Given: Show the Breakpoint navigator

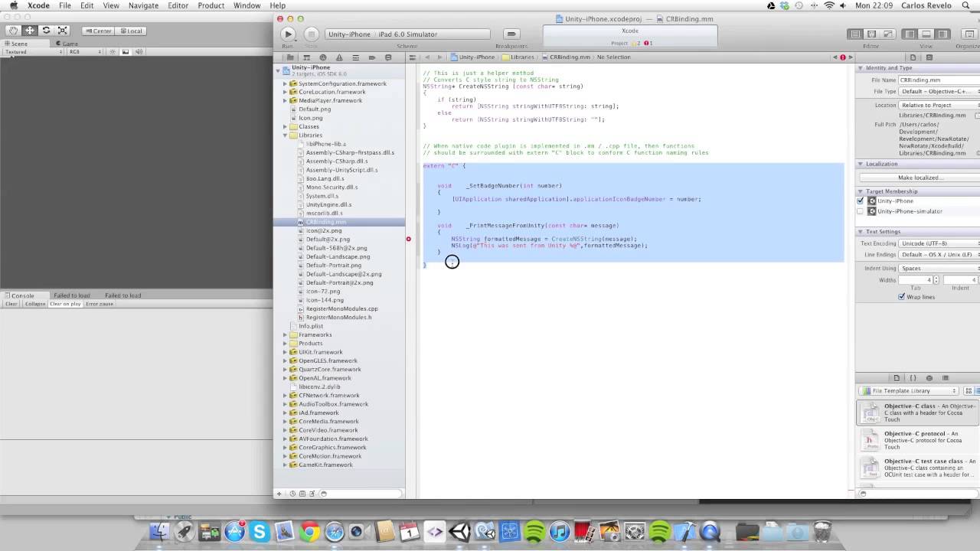Looking at the screenshot, I should pyautogui.click(x=371, y=57).
